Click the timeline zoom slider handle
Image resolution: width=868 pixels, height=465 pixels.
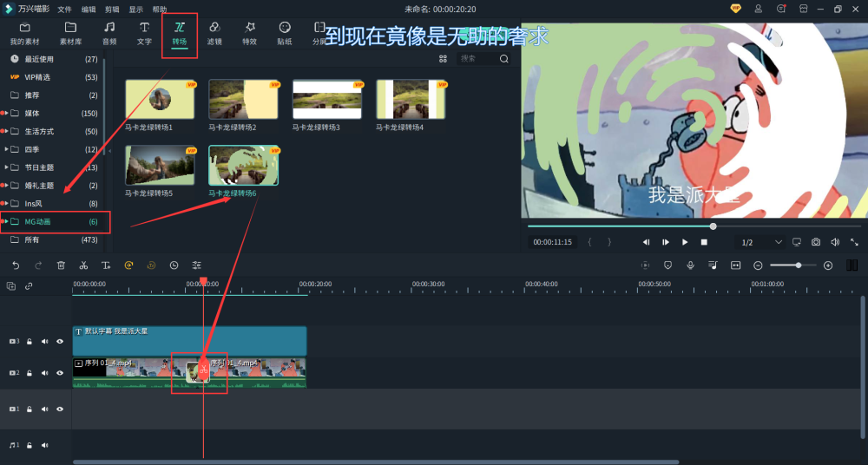coord(799,265)
